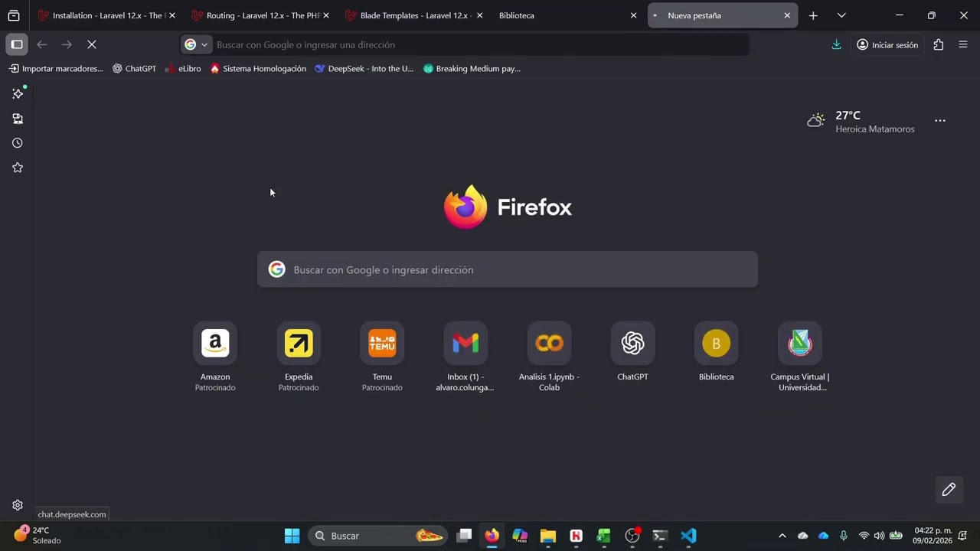Viewport: 980px width, 551px height.
Task: Open search engine selector dropdown
Action: pyautogui.click(x=196, y=44)
